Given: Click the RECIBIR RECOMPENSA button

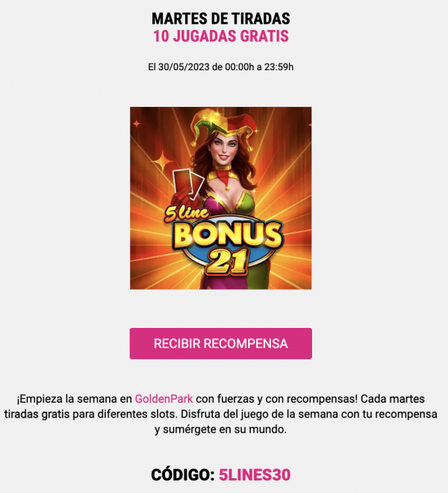Looking at the screenshot, I should [x=221, y=344].
